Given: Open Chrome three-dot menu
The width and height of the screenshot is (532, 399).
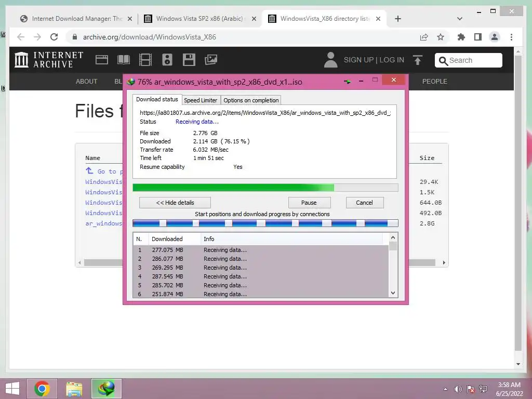Looking at the screenshot, I should pos(511,37).
